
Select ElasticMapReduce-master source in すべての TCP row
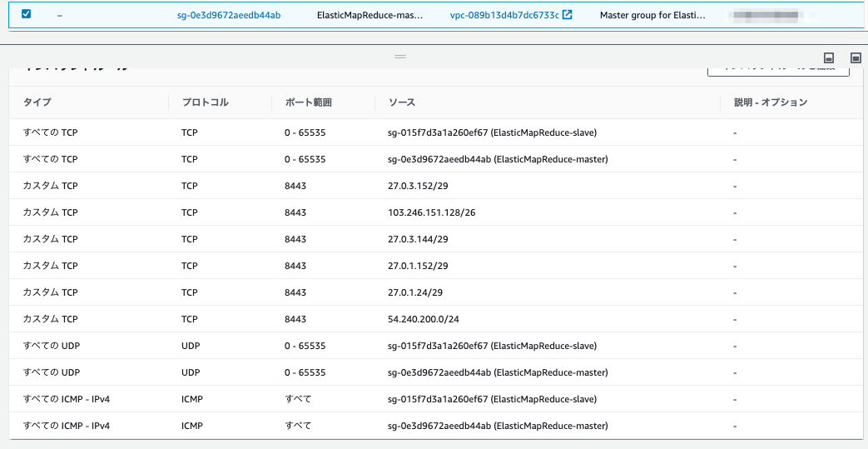point(498,160)
